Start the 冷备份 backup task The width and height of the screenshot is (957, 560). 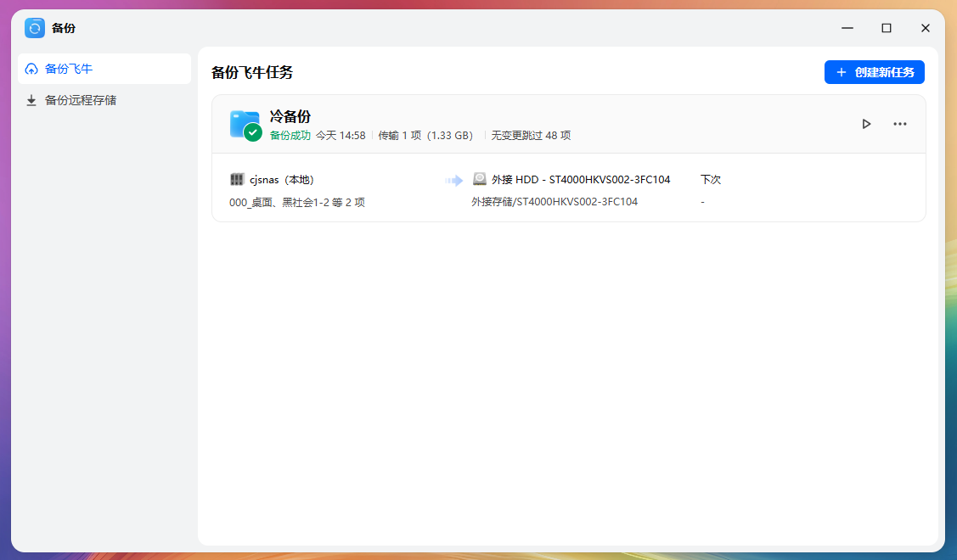866,123
